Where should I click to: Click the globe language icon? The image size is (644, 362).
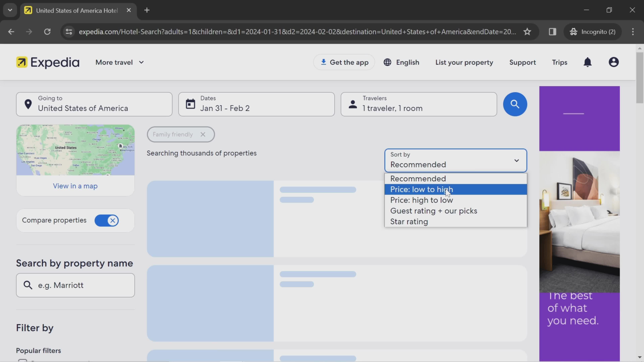[x=388, y=62]
